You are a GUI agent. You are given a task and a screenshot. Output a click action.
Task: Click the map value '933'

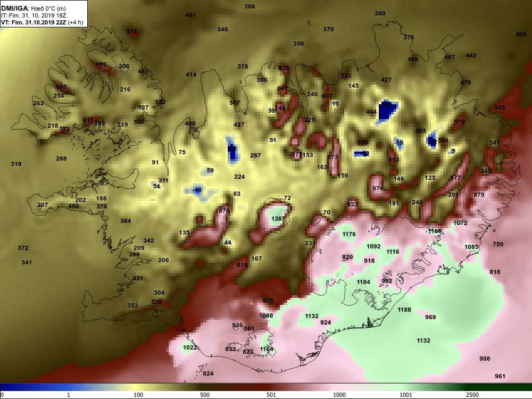(352, 204)
